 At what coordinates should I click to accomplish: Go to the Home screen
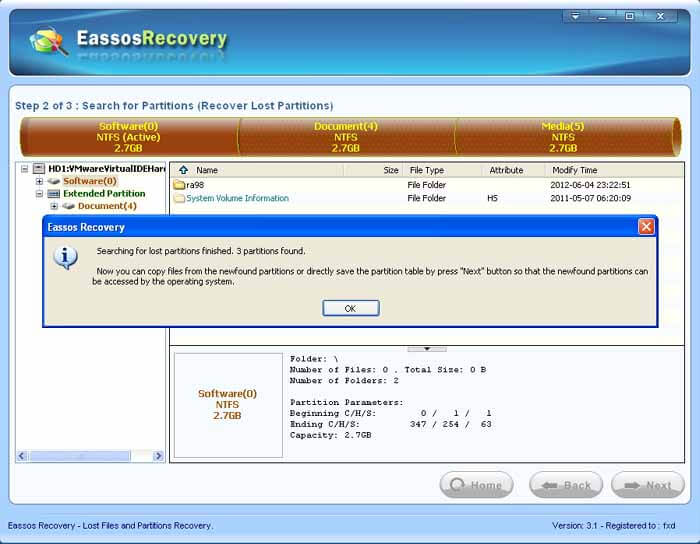click(x=476, y=485)
